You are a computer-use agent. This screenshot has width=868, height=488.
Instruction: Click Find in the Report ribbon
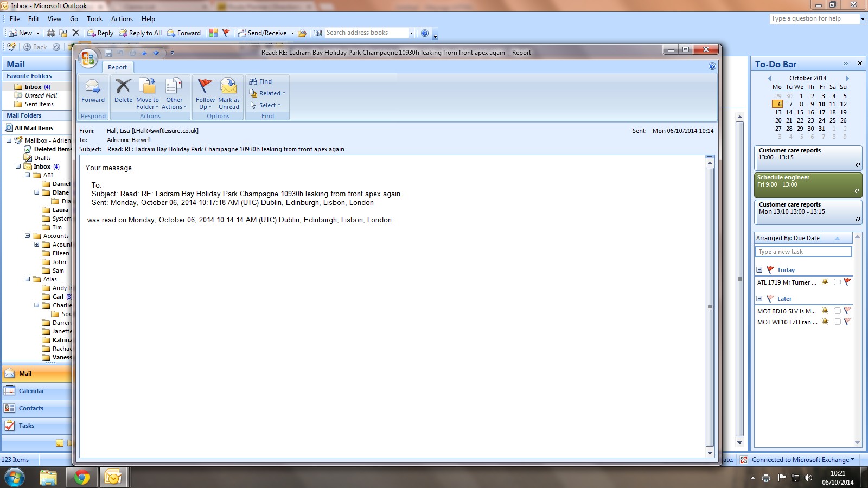coord(261,81)
